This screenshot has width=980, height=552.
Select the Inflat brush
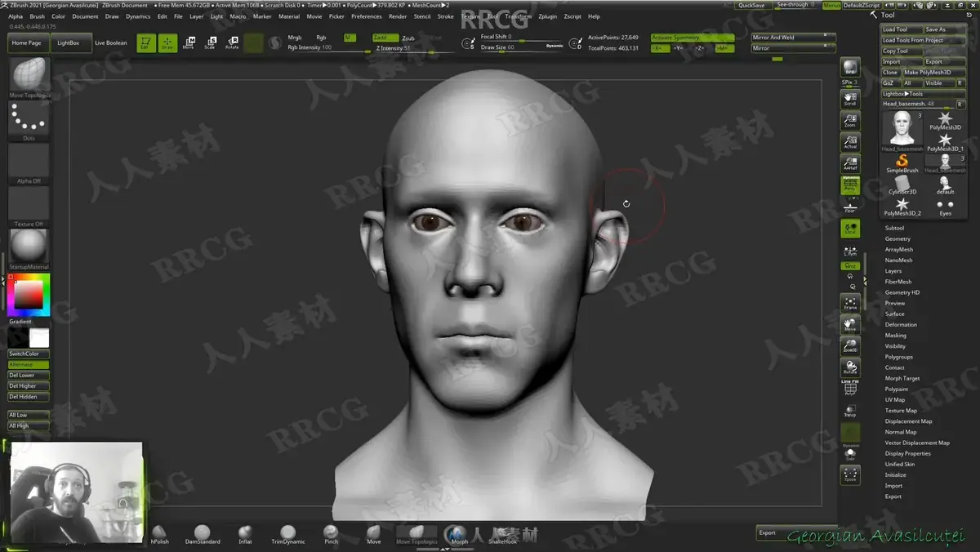coord(245,536)
